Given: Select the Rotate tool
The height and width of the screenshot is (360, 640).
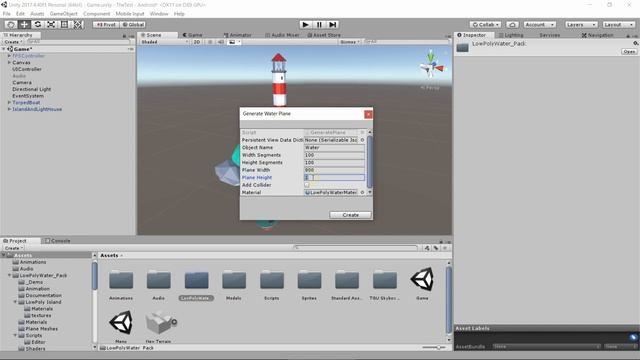Looking at the screenshot, I should (38, 24).
